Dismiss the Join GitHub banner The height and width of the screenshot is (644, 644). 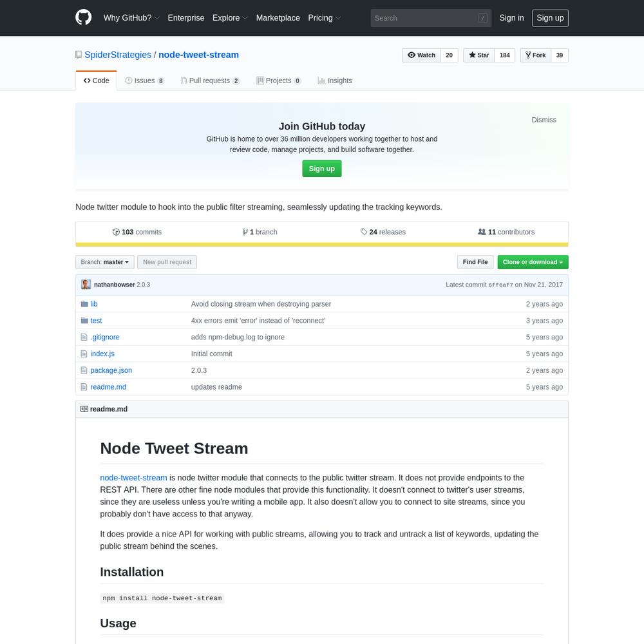tap(544, 120)
